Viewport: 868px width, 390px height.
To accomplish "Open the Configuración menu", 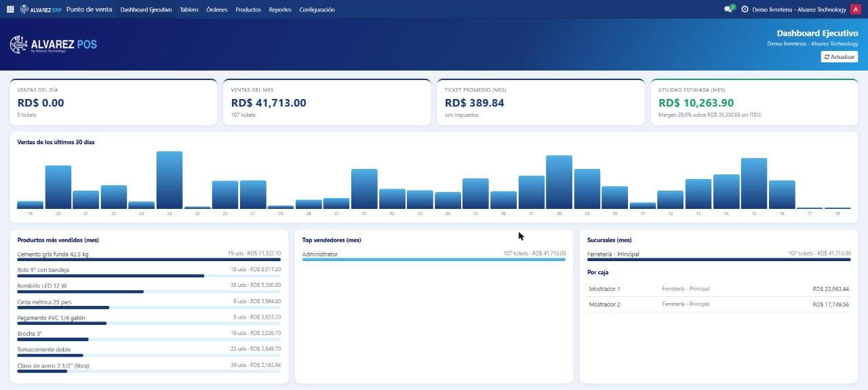I will pyautogui.click(x=317, y=9).
